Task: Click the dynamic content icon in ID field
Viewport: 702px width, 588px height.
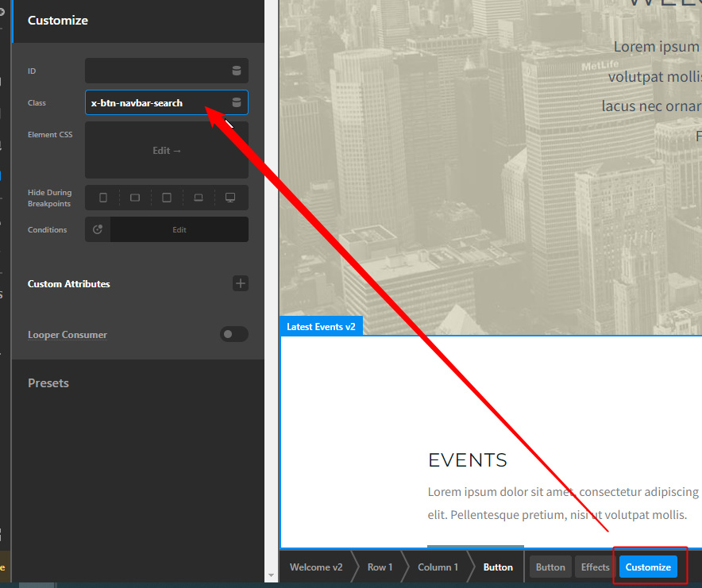Action: coord(236,71)
